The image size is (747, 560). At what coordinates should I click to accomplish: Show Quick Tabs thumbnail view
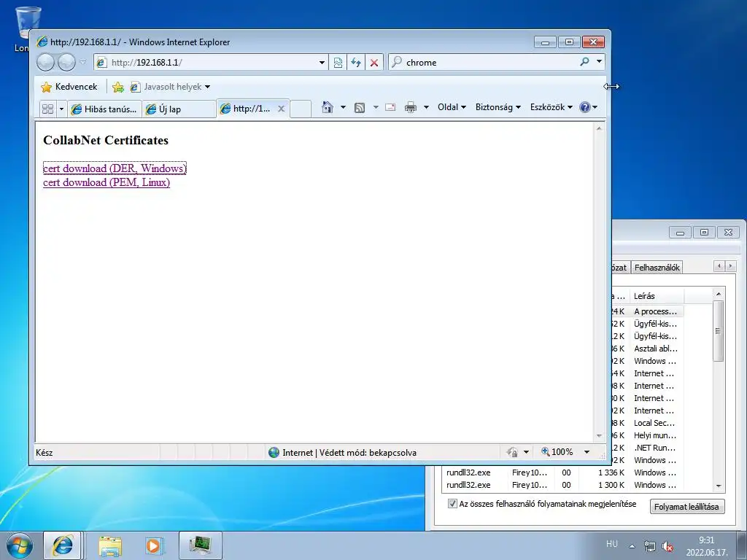[x=47, y=109]
